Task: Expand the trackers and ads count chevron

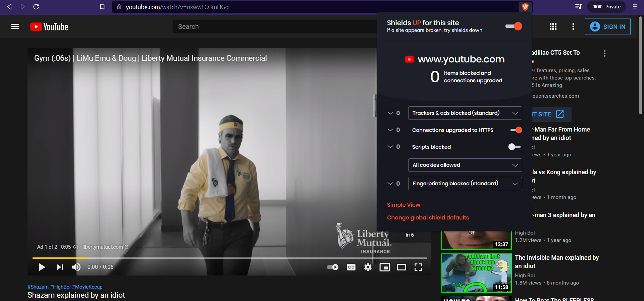Action: click(x=390, y=113)
